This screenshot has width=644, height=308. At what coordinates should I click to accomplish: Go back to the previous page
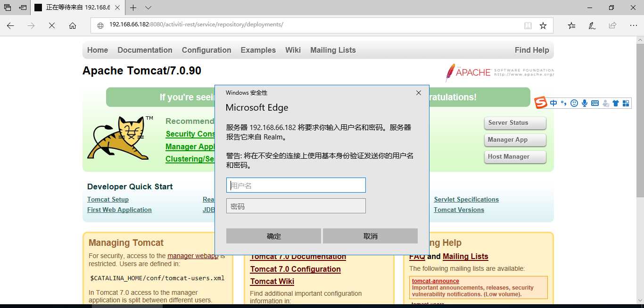coord(10,25)
